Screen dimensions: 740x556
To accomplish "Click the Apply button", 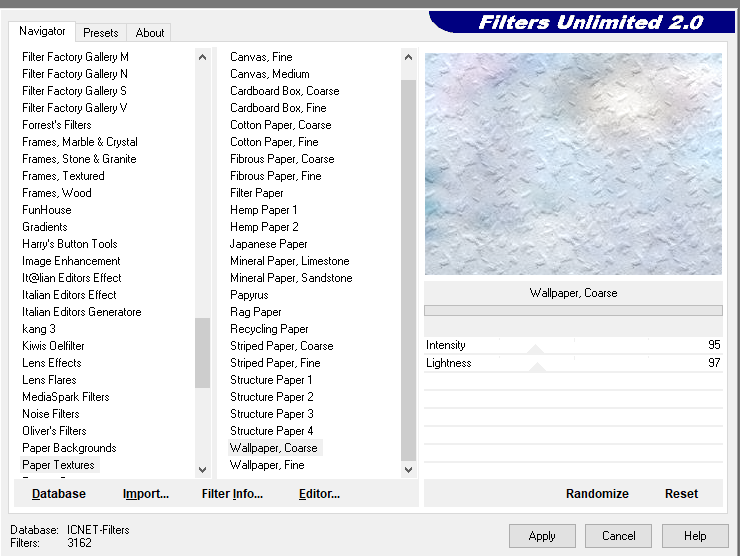I will pyautogui.click(x=542, y=535).
